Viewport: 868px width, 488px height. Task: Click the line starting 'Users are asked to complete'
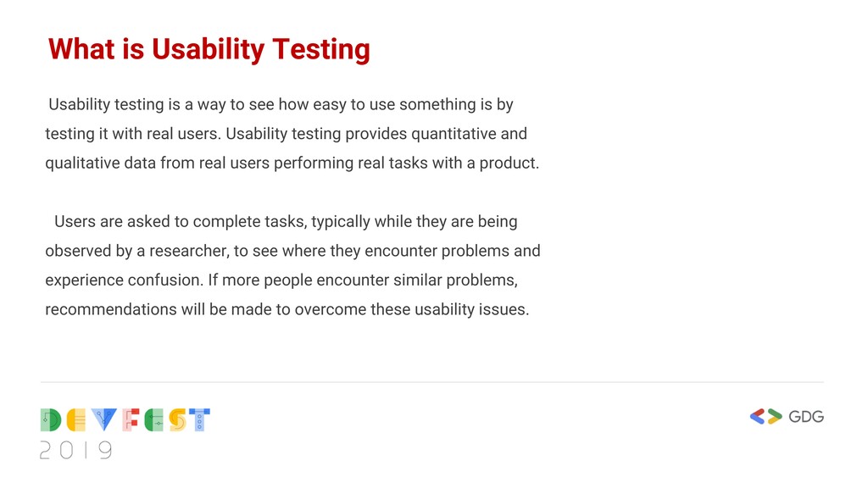click(x=286, y=222)
